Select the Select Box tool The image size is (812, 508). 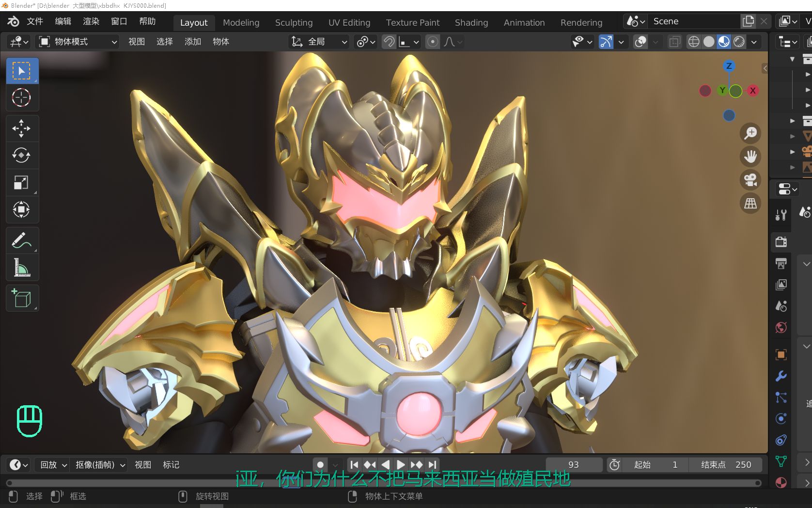coord(22,71)
